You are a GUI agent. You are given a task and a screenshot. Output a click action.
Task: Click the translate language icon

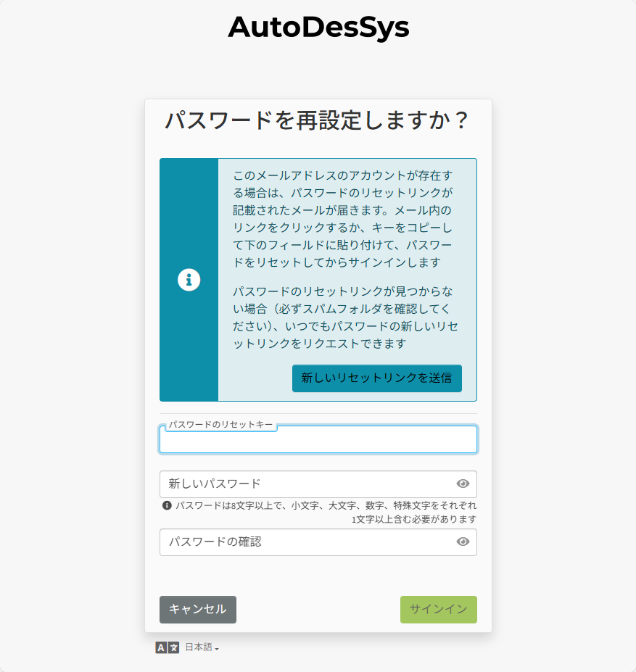168,647
